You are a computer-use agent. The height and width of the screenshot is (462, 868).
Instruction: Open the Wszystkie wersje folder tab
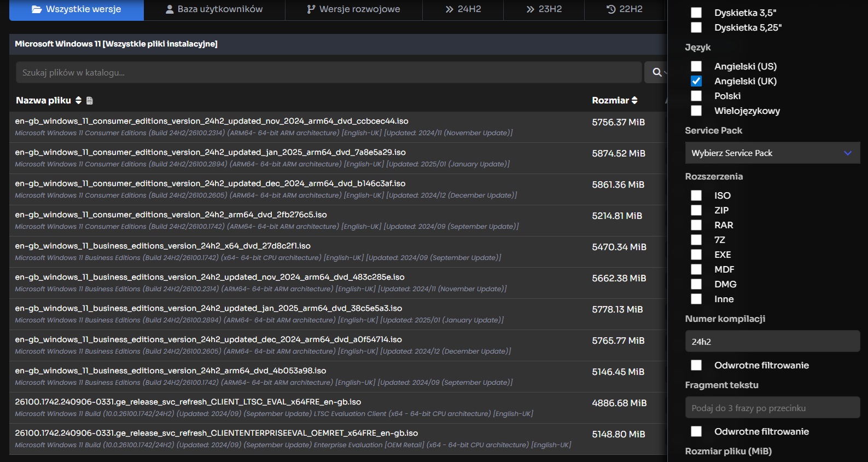pos(77,9)
